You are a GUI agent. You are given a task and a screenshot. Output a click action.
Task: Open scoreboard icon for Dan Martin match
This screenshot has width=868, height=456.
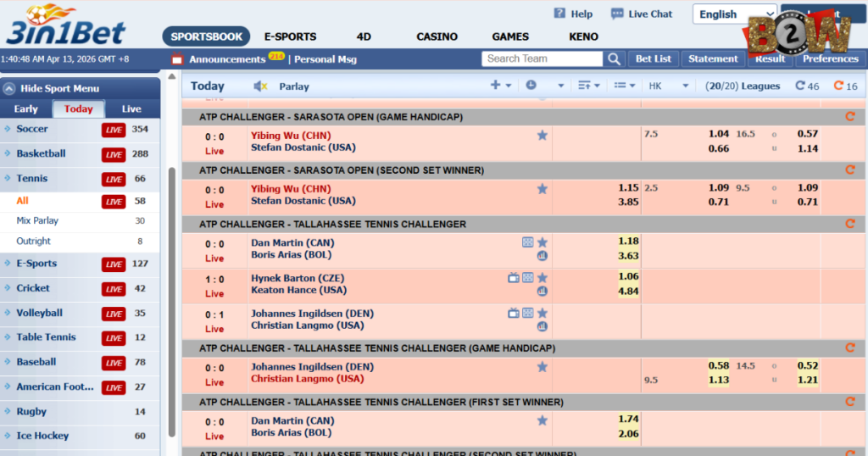point(527,242)
